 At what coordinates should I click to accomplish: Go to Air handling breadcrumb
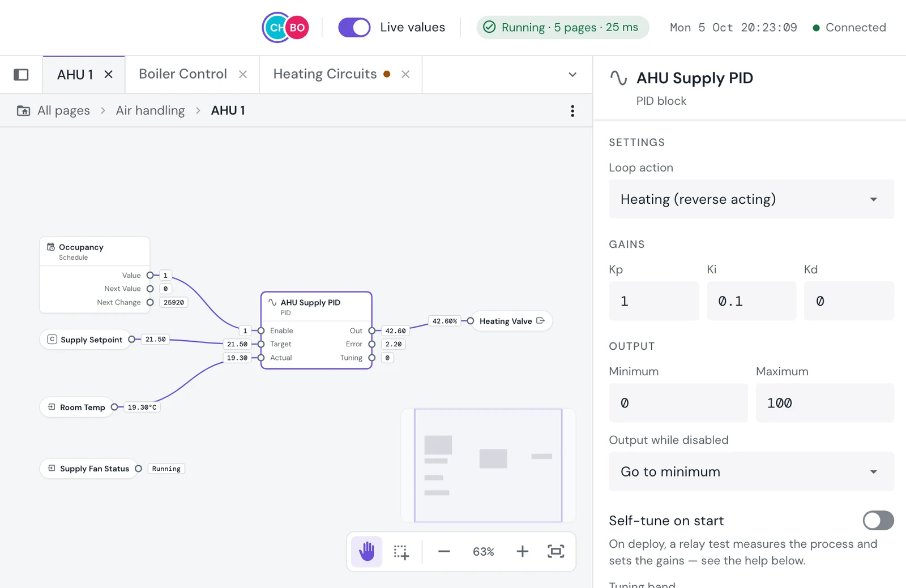point(150,110)
